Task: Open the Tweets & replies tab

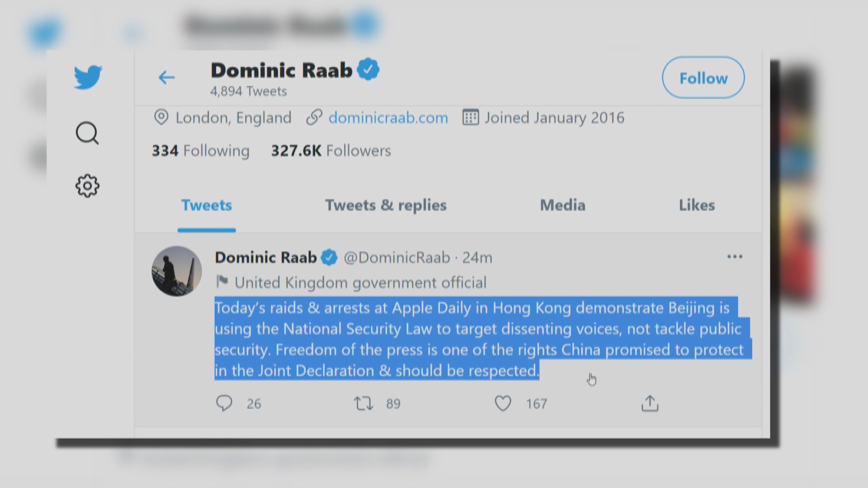Action: coord(386,206)
